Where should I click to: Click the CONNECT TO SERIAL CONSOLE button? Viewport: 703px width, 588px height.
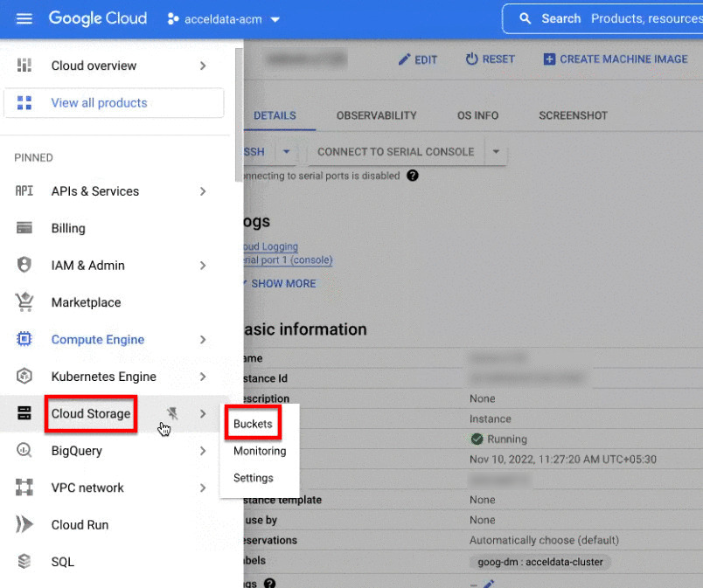click(396, 152)
